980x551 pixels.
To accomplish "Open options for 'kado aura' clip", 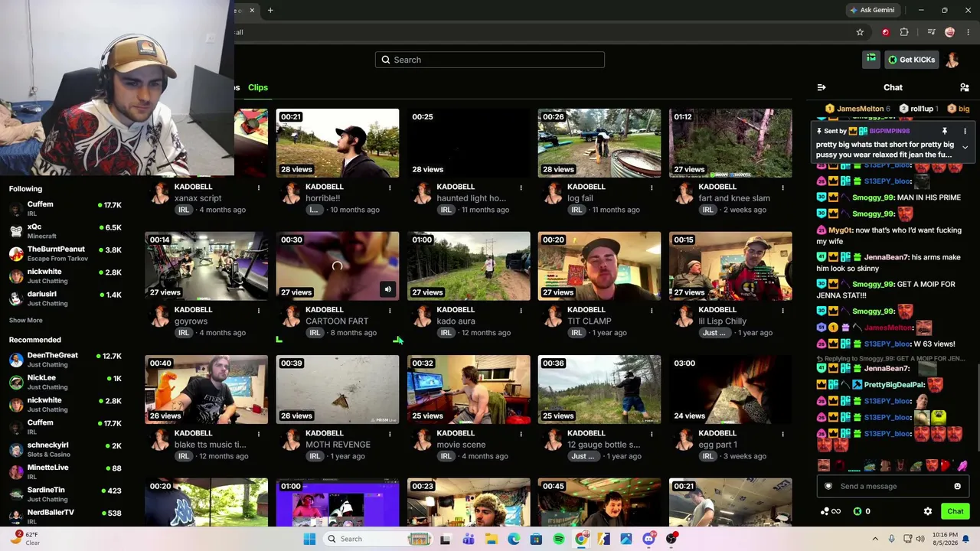I will [521, 310].
